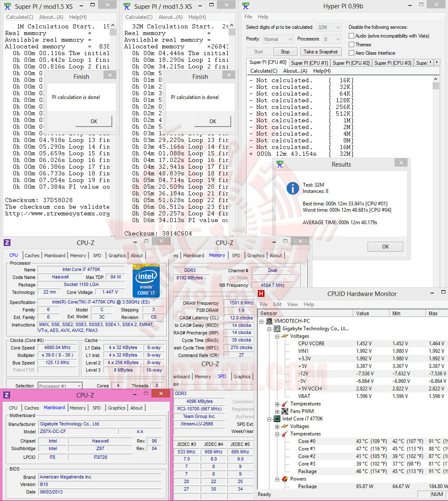This screenshot has width=448, height=501.
Task: Click the Intel inside Core i7 logo
Action: click(x=146, y=280)
